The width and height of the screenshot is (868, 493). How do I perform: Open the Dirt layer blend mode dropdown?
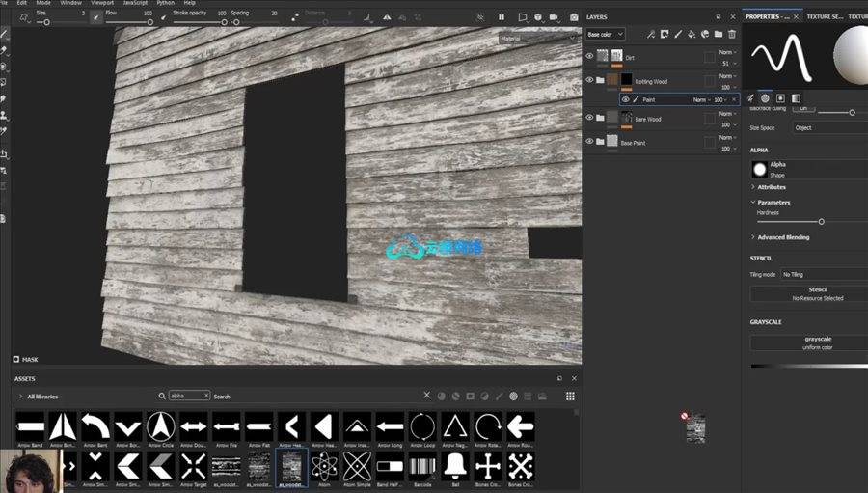point(727,52)
